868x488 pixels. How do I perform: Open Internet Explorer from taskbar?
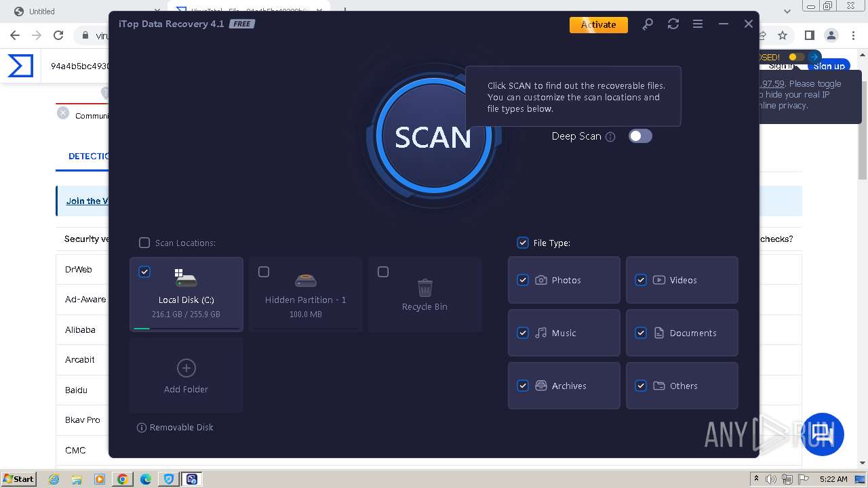(54, 479)
